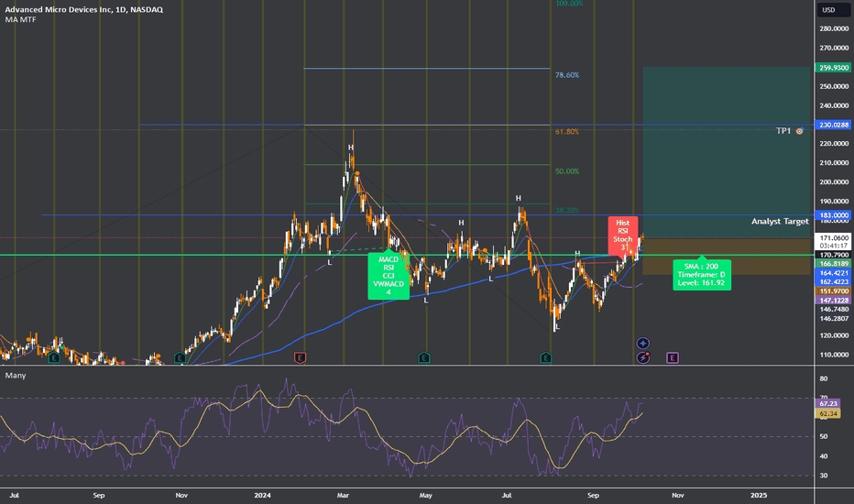The image size is (854, 504).
Task: Click the 259.9300 green price label
Action: tap(833, 68)
